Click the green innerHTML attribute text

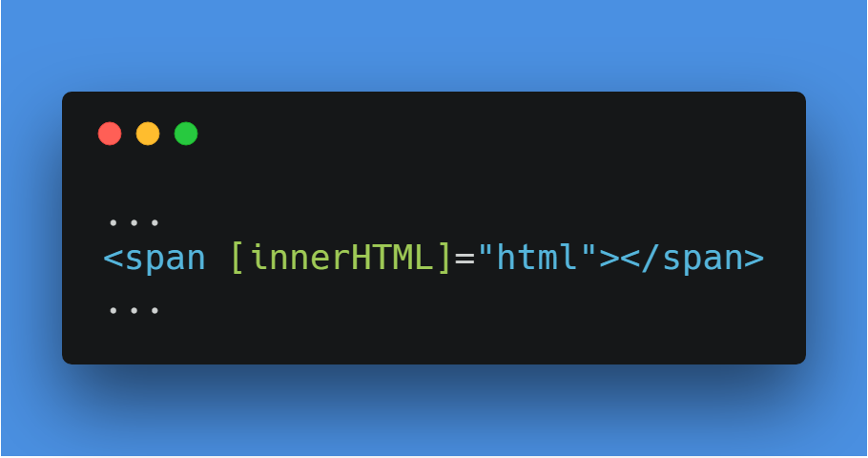pyautogui.click(x=341, y=258)
